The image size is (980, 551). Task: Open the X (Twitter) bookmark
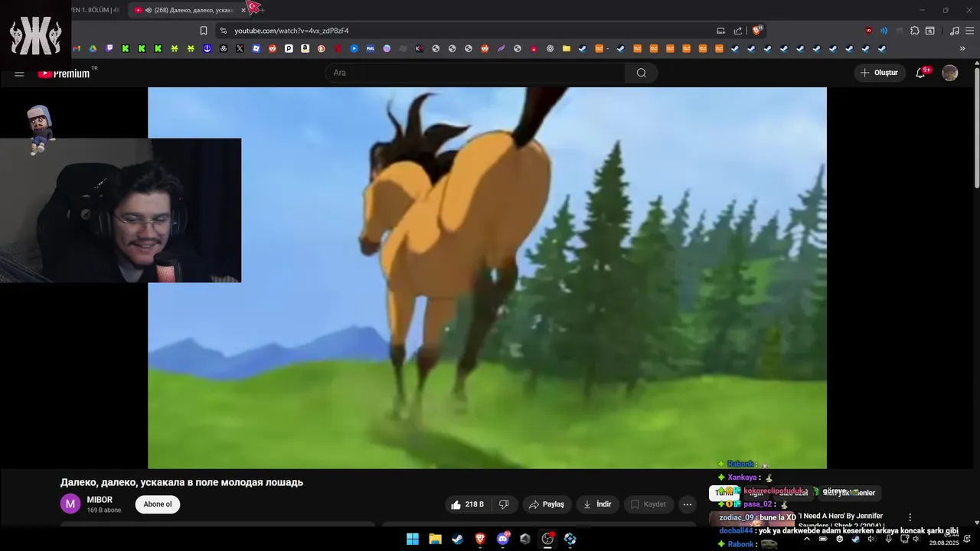(x=240, y=48)
